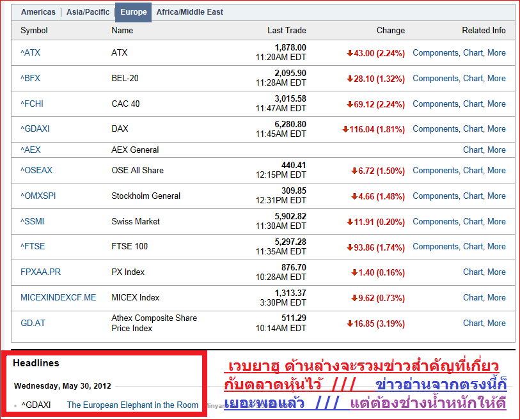
Task: Open the ^SSMI symbol link
Action: pos(32,221)
